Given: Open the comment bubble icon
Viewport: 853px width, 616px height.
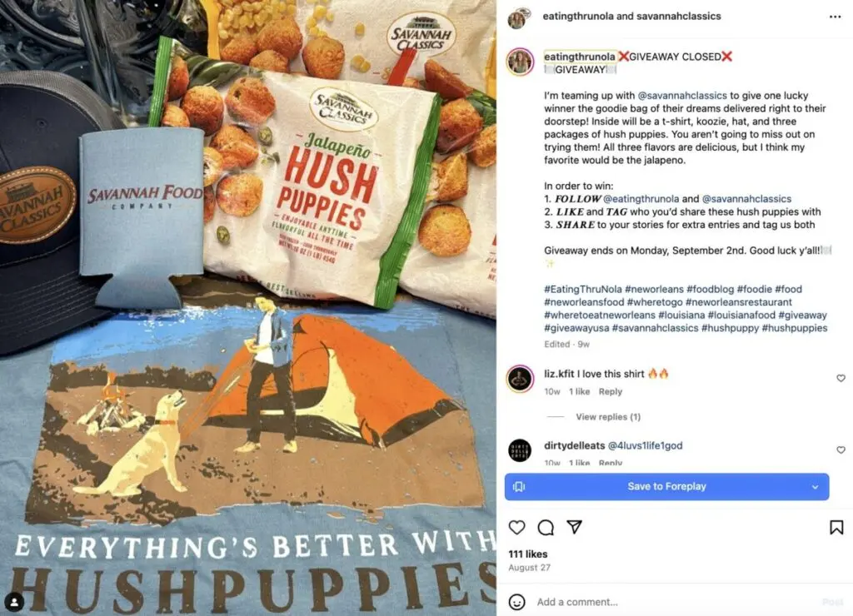Looking at the screenshot, I should [x=546, y=527].
